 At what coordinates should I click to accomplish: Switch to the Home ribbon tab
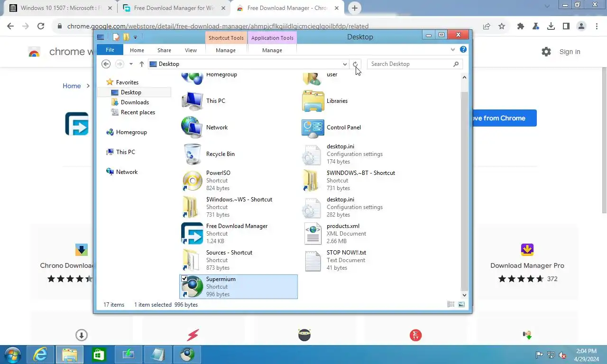(137, 50)
